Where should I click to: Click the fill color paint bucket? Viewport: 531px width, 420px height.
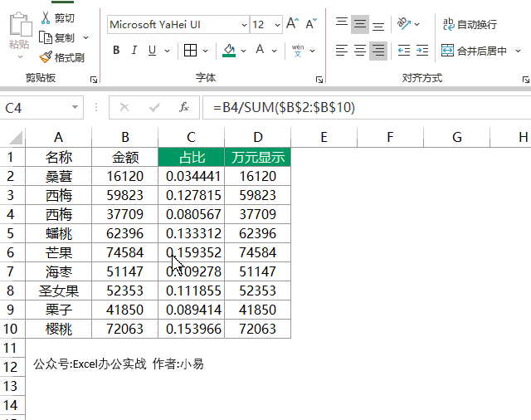pyautogui.click(x=229, y=51)
